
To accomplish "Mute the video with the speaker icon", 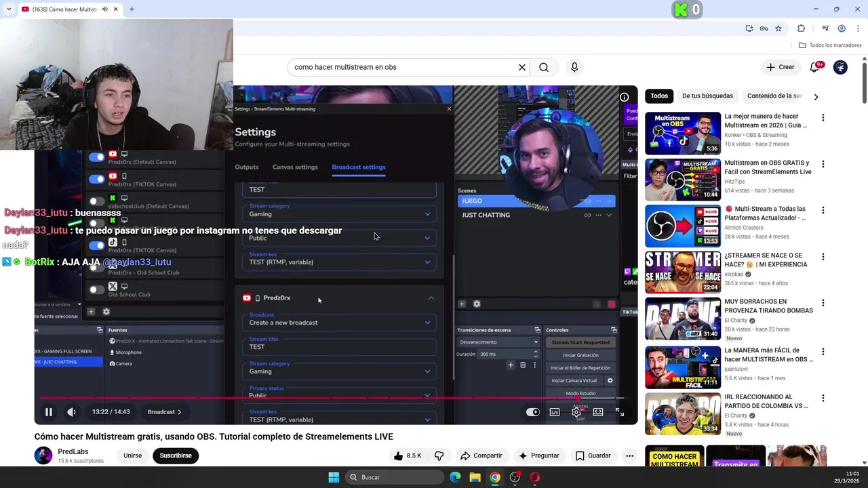I will coord(71,412).
